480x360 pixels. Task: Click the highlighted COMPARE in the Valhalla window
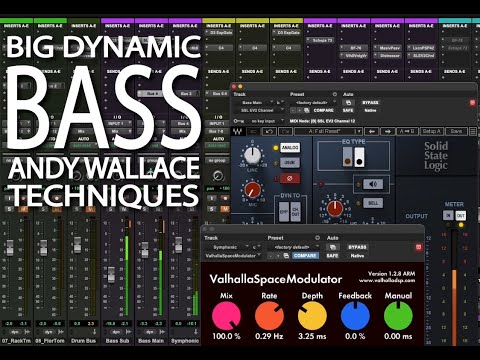(305, 256)
